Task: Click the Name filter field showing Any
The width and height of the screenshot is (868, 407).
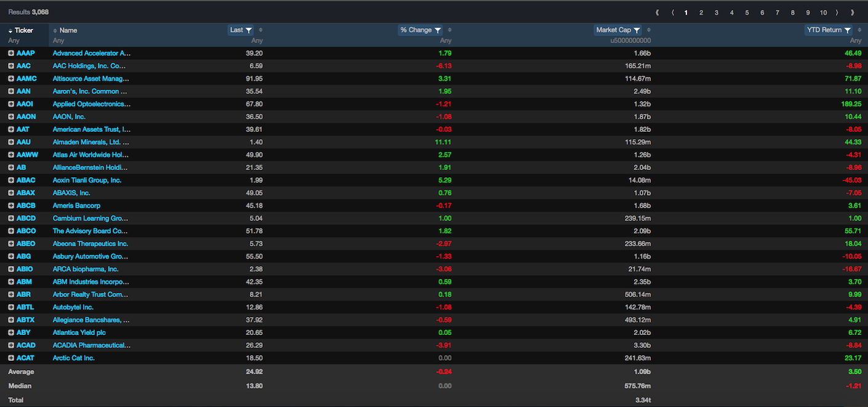Action: tap(58, 41)
